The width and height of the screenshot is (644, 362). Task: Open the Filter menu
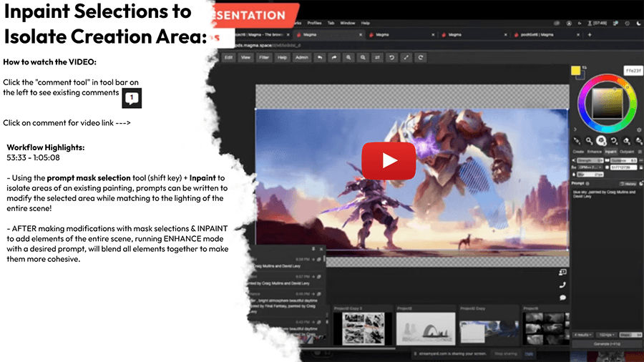point(264,57)
